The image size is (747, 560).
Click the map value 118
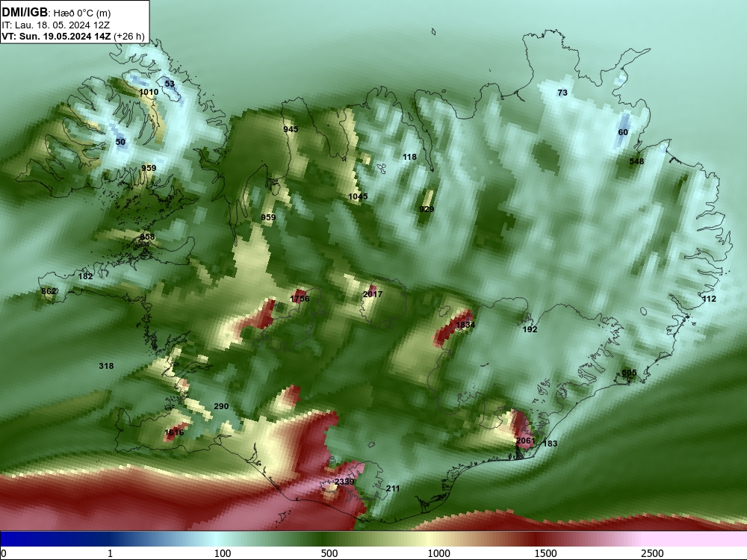tap(409, 157)
